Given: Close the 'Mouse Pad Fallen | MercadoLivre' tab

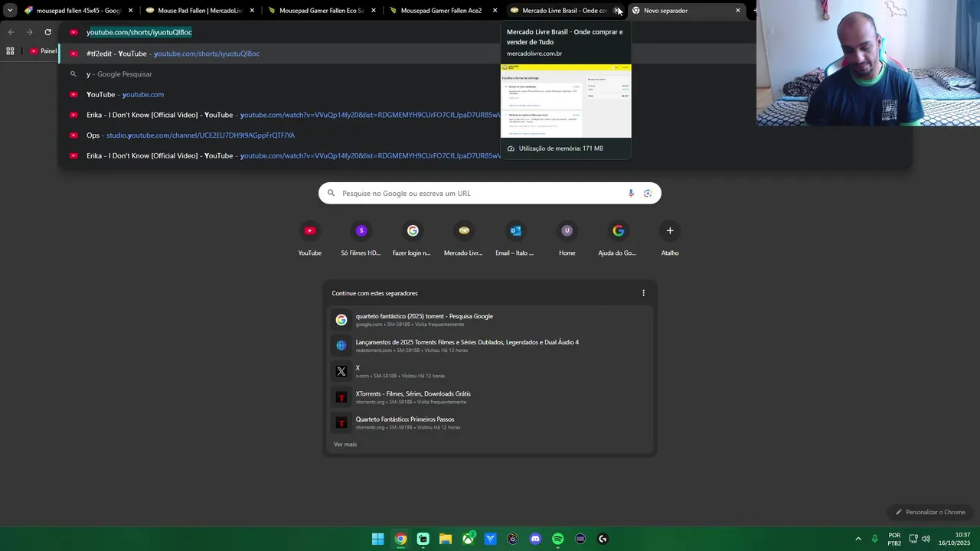Looking at the screenshot, I should (x=252, y=11).
